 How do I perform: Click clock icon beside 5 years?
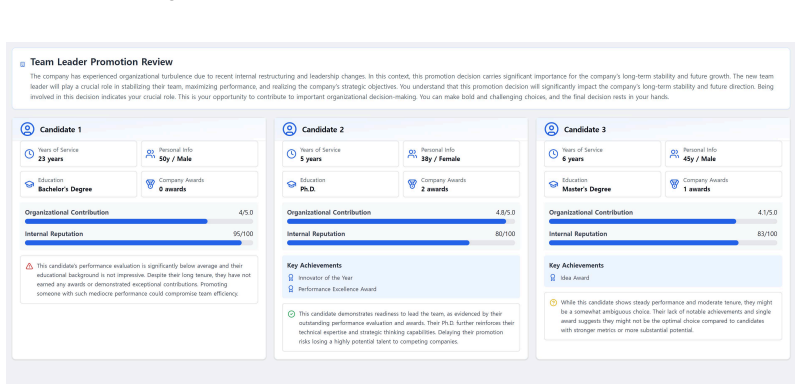292,154
